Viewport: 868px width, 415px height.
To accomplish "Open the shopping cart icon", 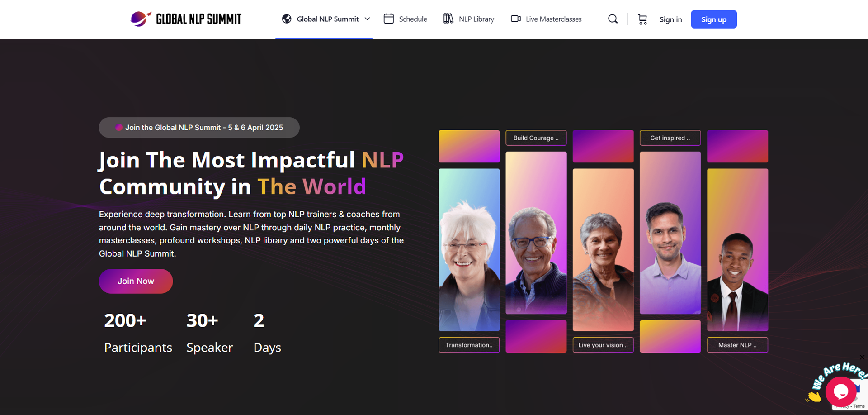I will (642, 19).
